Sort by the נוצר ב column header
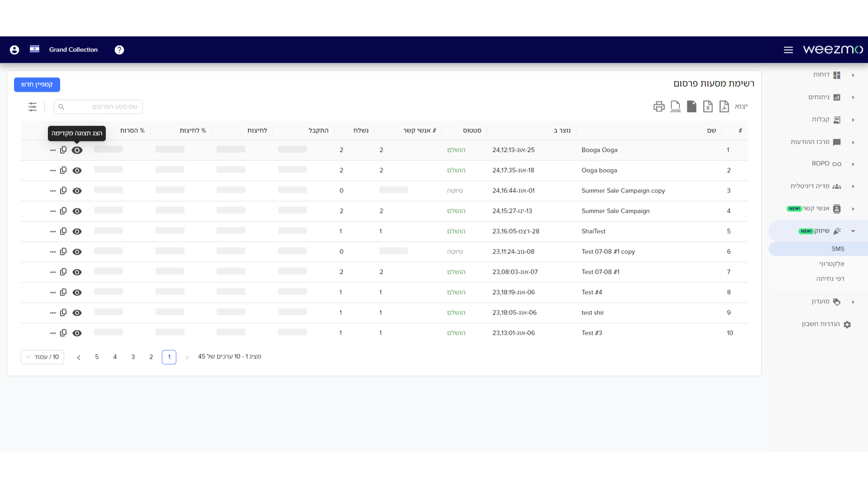868x488 pixels. [562, 131]
